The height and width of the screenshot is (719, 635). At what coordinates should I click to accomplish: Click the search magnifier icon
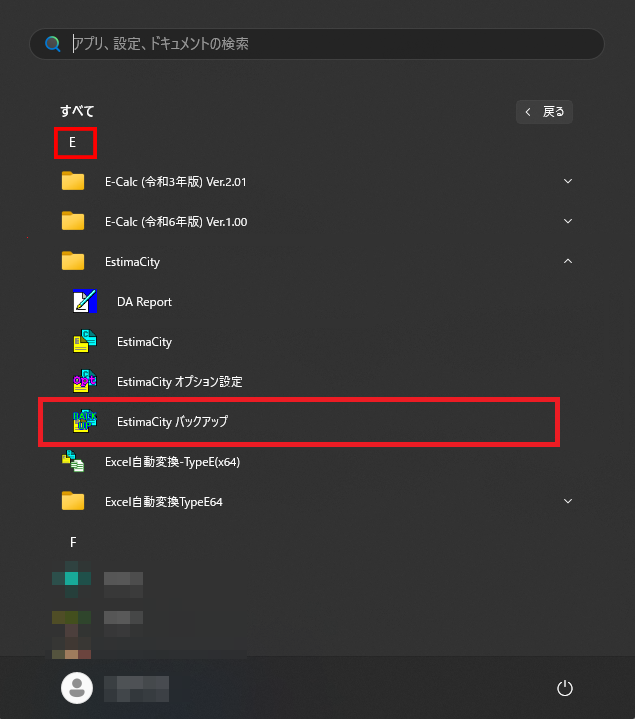point(53,44)
